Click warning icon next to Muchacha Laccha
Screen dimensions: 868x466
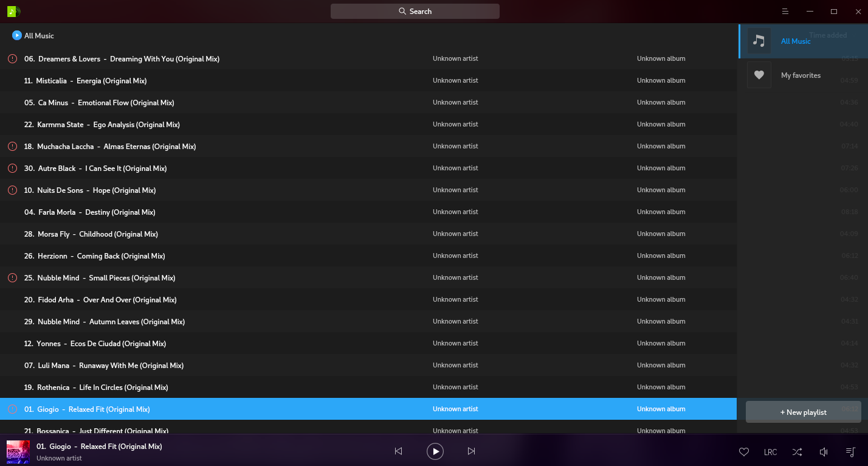pos(12,147)
